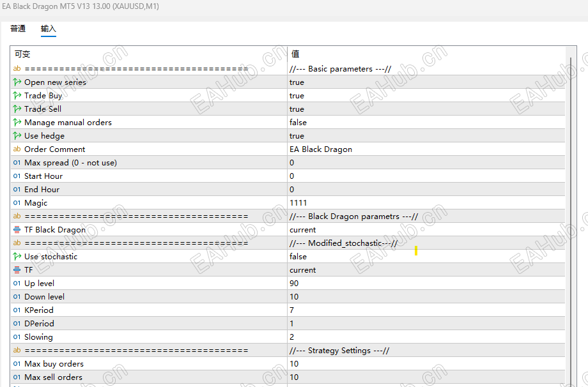
Task: Select the //--- Basic parameters ---// value
Action: pyautogui.click(x=340, y=68)
